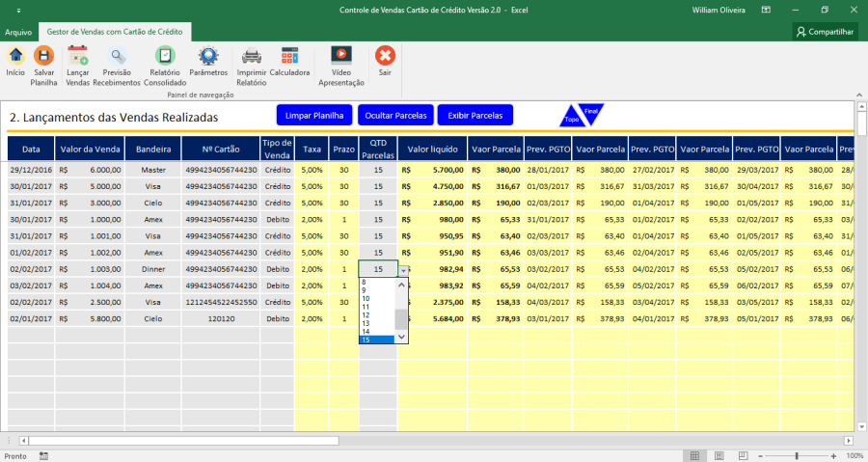Click Imprimir Relatório printer icon
This screenshot has width=868, height=462.
(252, 56)
